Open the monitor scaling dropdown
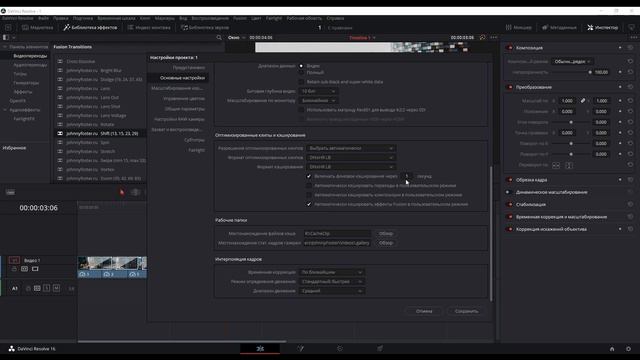Image resolution: width=640 pixels, height=360 pixels. pyautogui.click(x=318, y=100)
